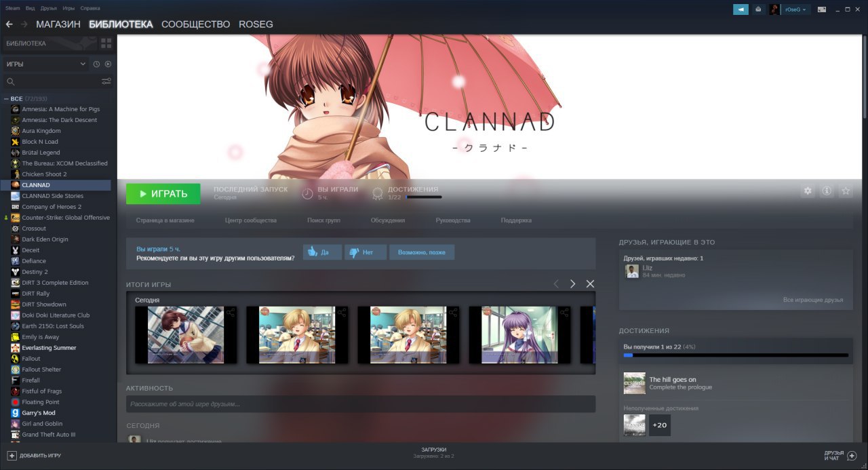868x470 pixels.
Task: Open Обсуждения link
Action: [388, 220]
